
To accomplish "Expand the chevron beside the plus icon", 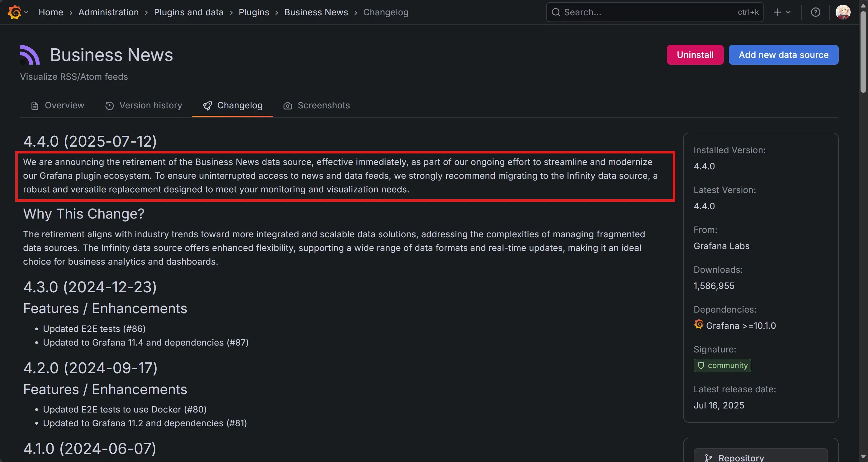I will click(x=789, y=12).
